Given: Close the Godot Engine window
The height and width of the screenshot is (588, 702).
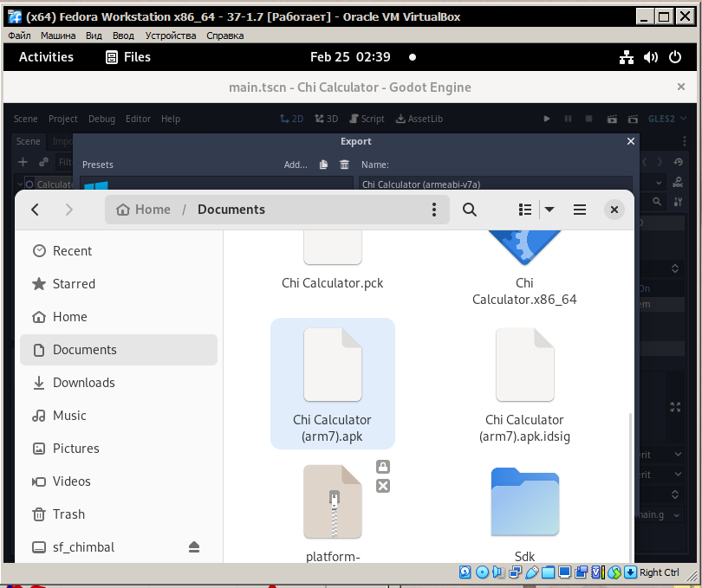Looking at the screenshot, I should (681, 87).
